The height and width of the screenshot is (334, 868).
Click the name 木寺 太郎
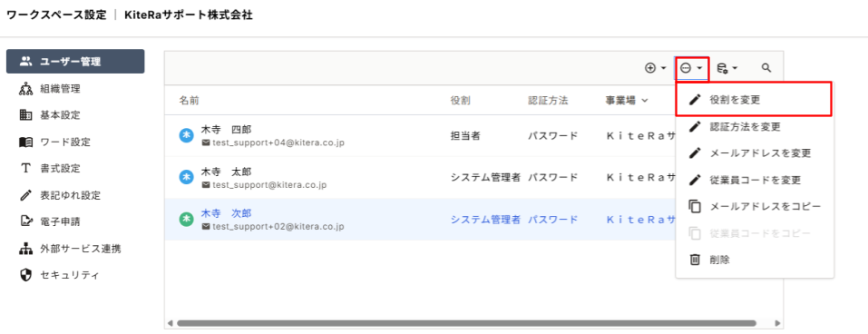(x=226, y=172)
